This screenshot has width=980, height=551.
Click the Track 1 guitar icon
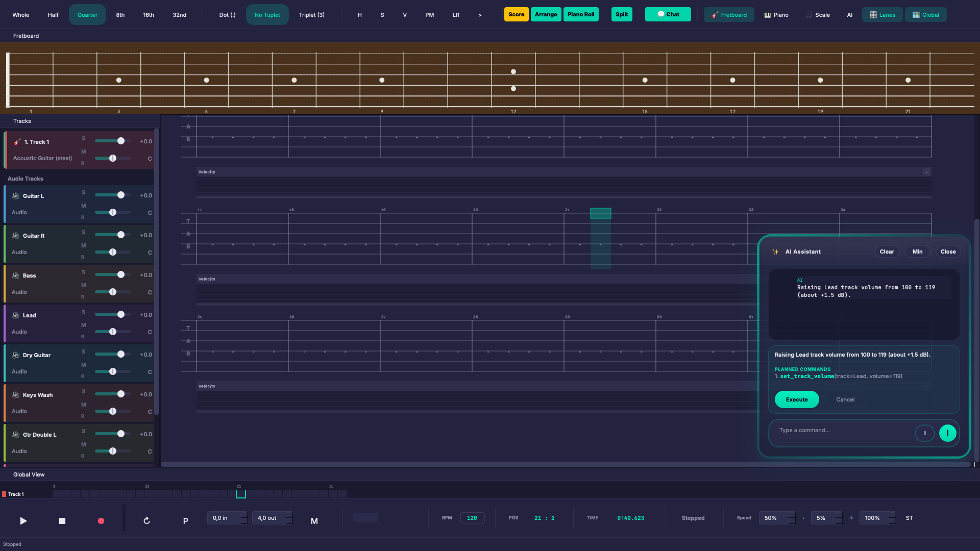[17, 142]
